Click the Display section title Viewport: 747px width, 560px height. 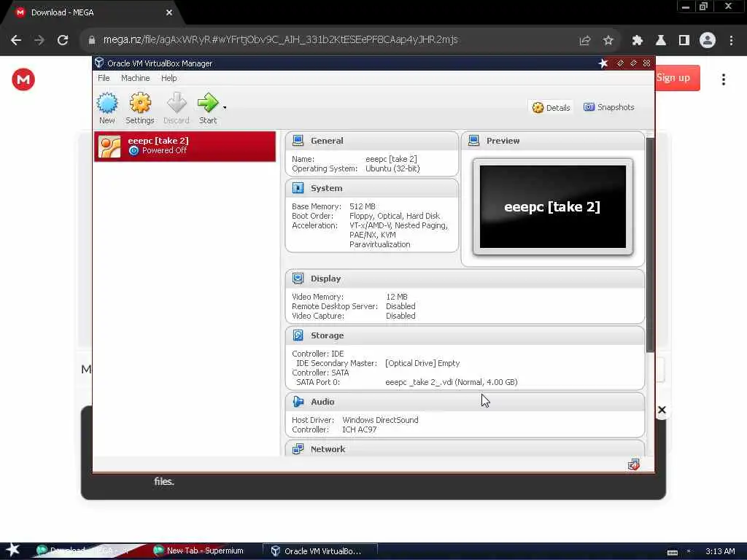(326, 279)
